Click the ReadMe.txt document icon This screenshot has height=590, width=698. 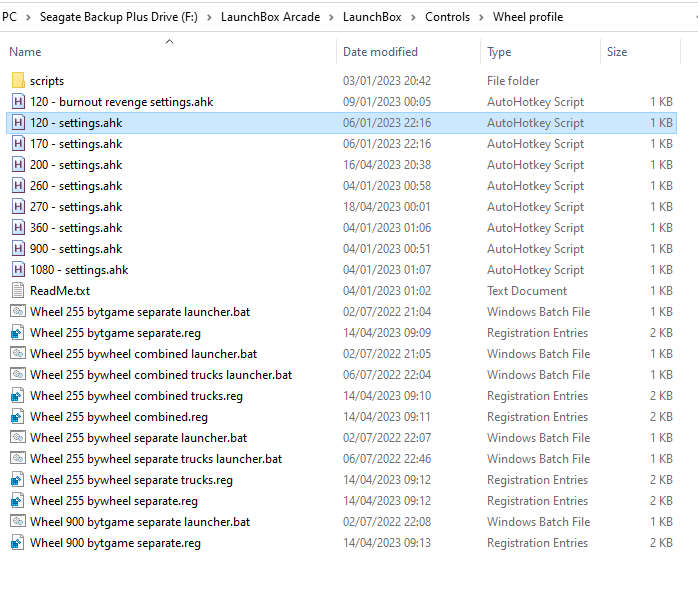pos(18,290)
